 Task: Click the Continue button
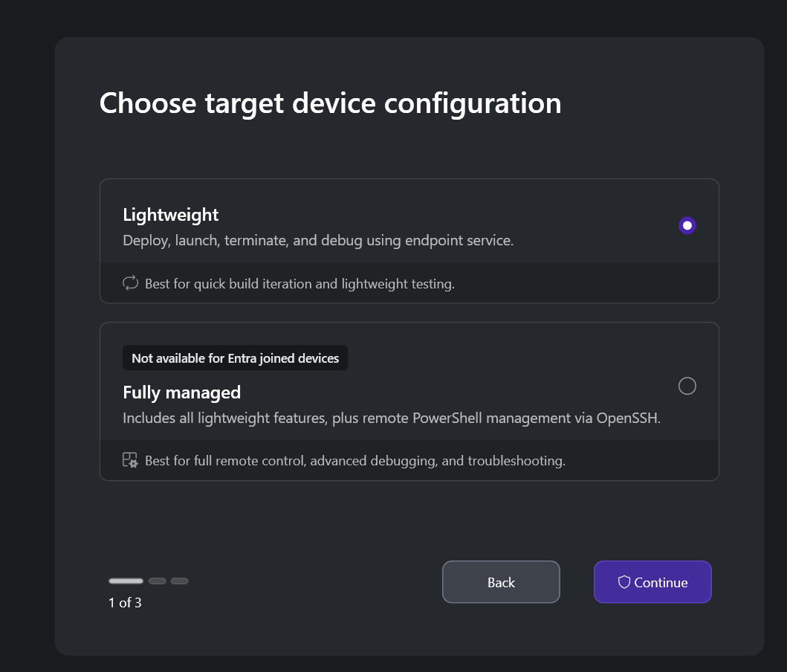tap(652, 581)
